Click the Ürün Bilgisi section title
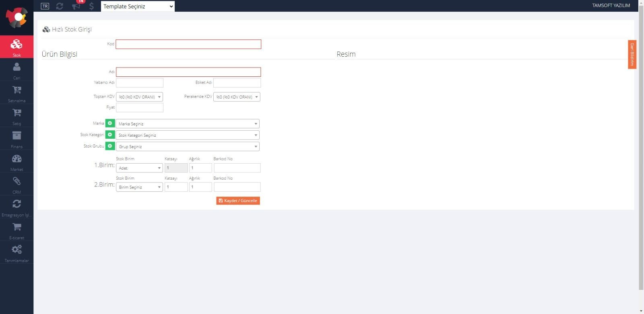This screenshot has height=314, width=644. tap(60, 54)
